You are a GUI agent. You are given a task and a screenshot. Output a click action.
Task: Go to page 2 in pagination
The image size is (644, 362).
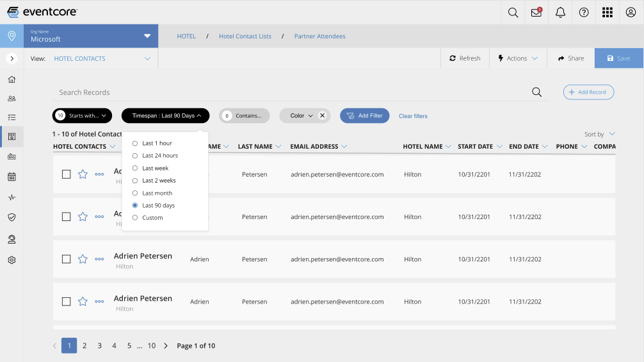[85, 345]
